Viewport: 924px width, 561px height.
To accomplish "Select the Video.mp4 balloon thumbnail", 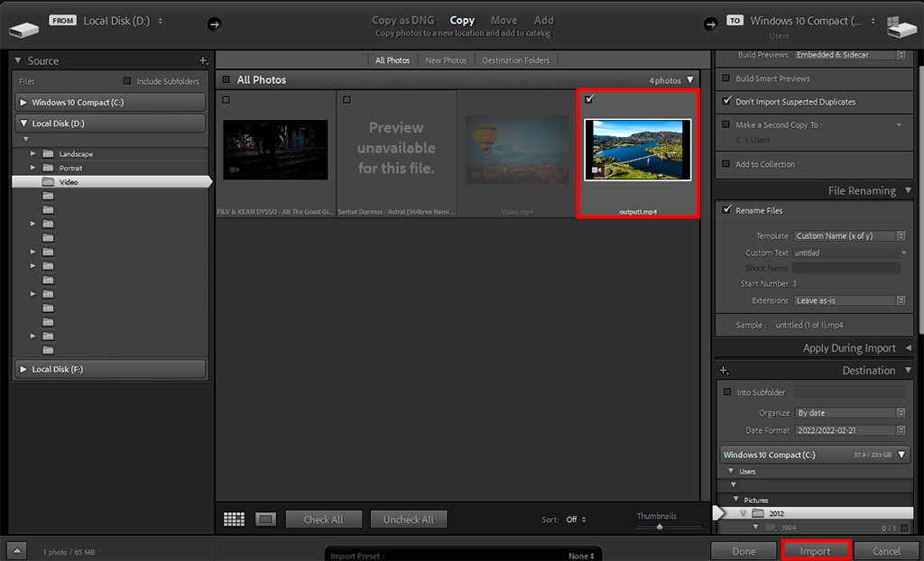I will coord(517,149).
